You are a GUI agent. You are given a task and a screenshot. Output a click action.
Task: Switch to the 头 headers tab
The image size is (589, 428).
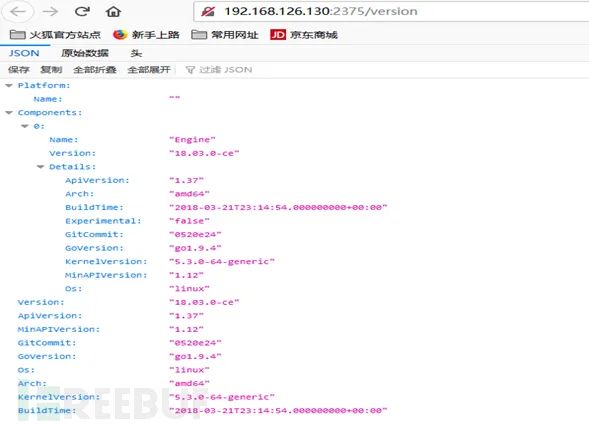click(x=136, y=53)
